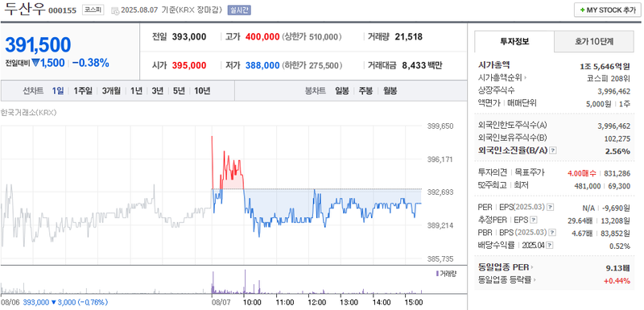Click the 392,693 price axis label
Image resolution: width=644 pixels, height=310 pixels.
tap(441, 192)
